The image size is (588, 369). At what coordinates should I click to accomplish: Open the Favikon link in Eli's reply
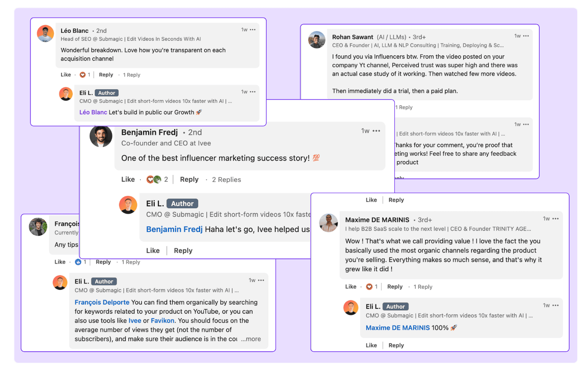(x=162, y=321)
